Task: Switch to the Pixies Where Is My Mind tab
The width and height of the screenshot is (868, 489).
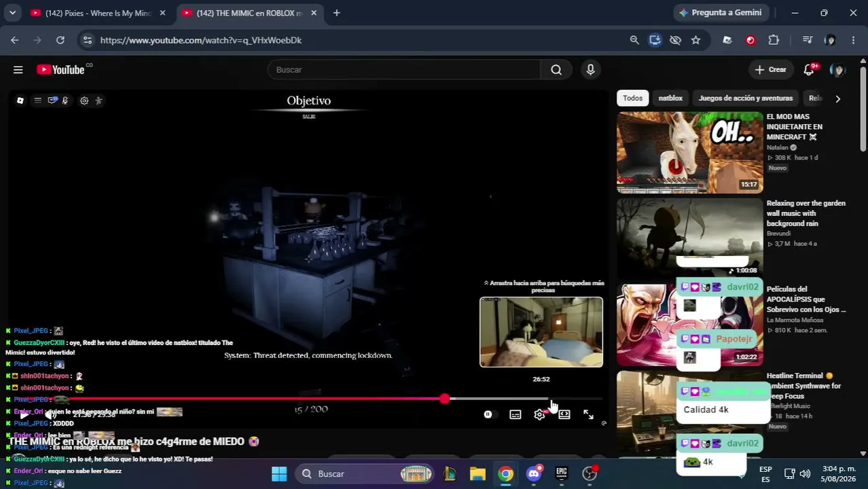Action: (x=98, y=13)
